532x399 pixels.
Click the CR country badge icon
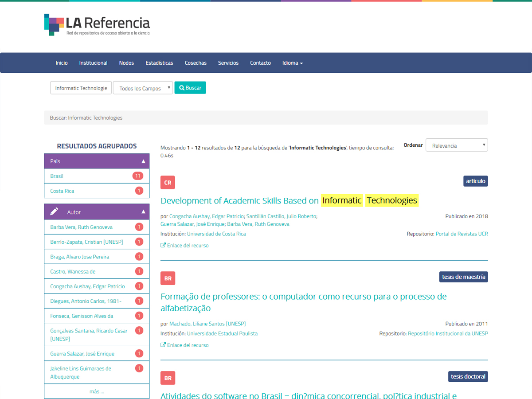(168, 183)
